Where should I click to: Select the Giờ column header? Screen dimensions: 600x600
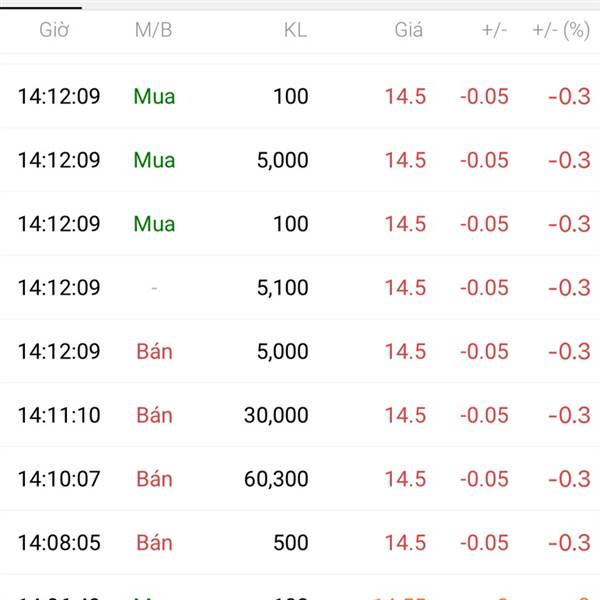point(54,30)
